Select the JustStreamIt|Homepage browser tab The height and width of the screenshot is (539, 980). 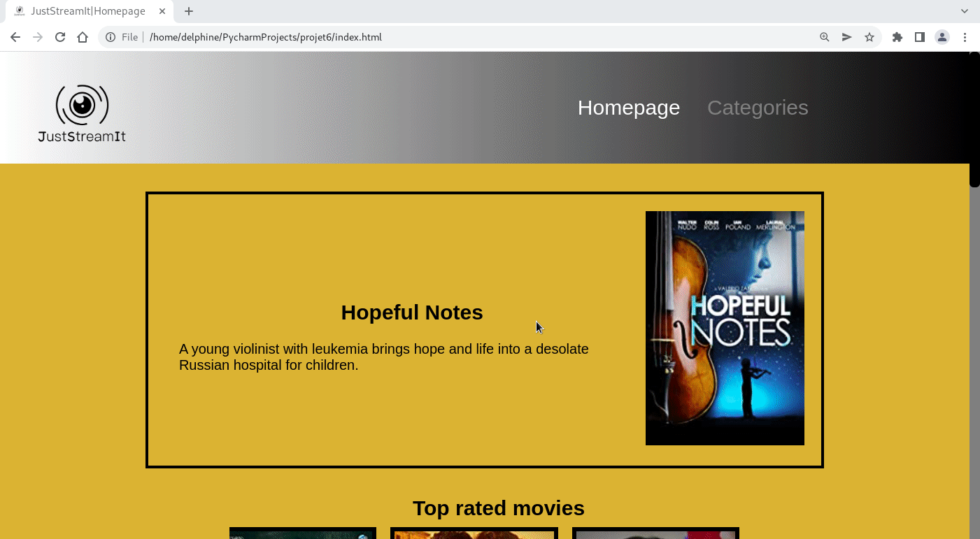89,11
